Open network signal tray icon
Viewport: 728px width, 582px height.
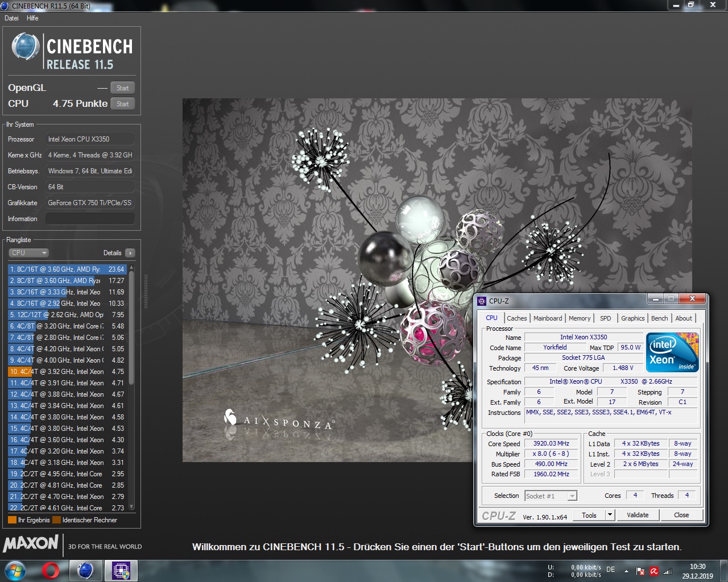click(x=668, y=571)
